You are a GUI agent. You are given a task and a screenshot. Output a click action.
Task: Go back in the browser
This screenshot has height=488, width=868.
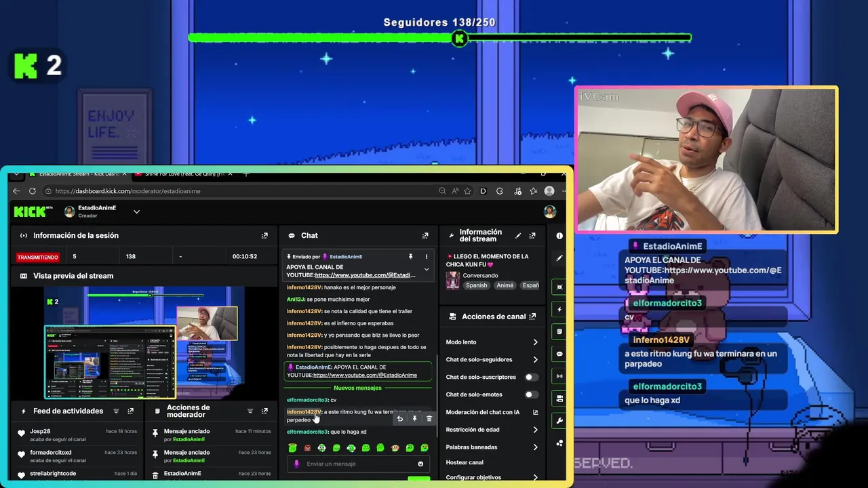(x=16, y=191)
